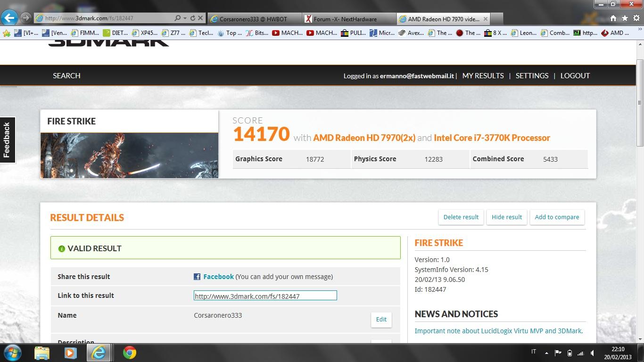Switch to Corsaronero333 @ HWBOT tab
644x362 pixels.
[x=255, y=19]
